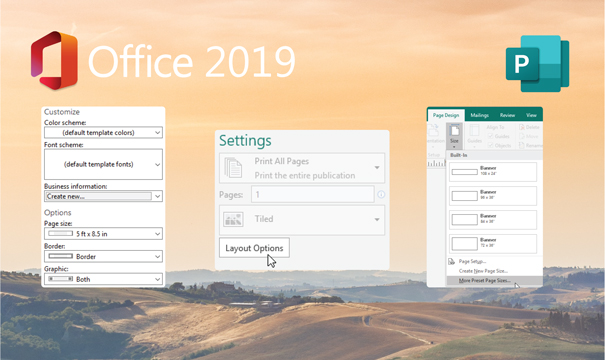605x360 pixels.
Task: Click the Size page icon in ribbon
Action: click(455, 136)
